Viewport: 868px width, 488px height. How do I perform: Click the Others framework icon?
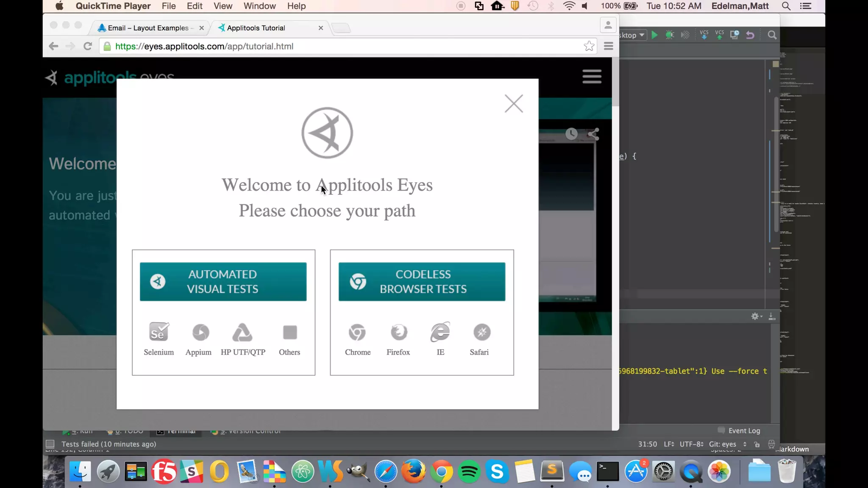click(290, 333)
